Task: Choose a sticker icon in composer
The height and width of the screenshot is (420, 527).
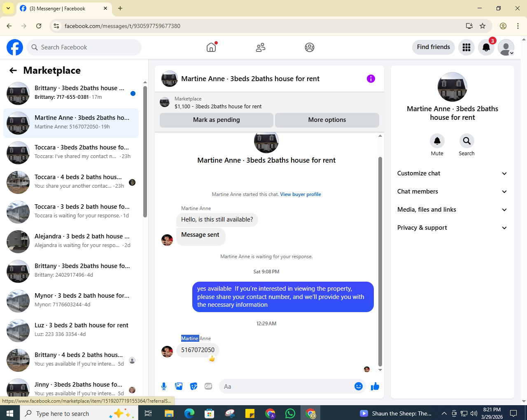Action: [x=194, y=386]
